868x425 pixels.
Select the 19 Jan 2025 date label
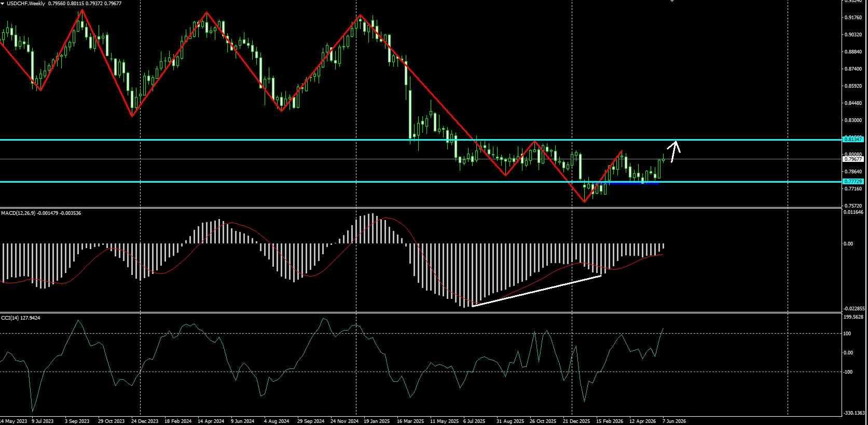(x=376, y=421)
